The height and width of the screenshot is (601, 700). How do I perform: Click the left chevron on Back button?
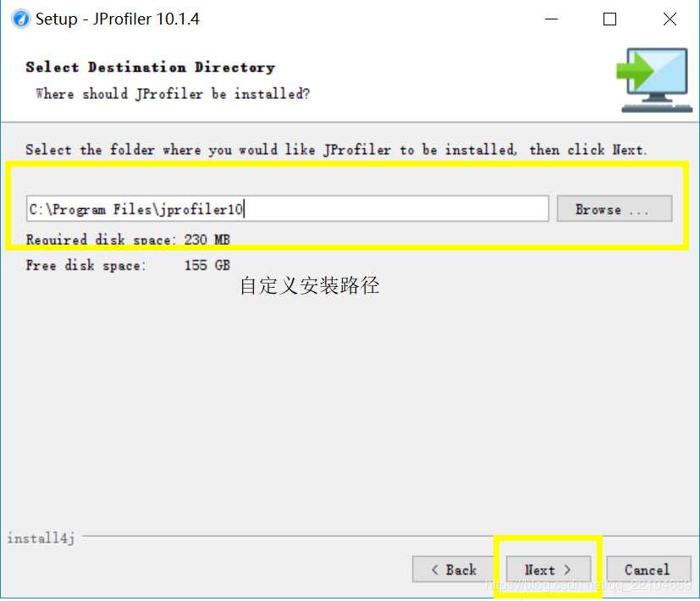435,570
